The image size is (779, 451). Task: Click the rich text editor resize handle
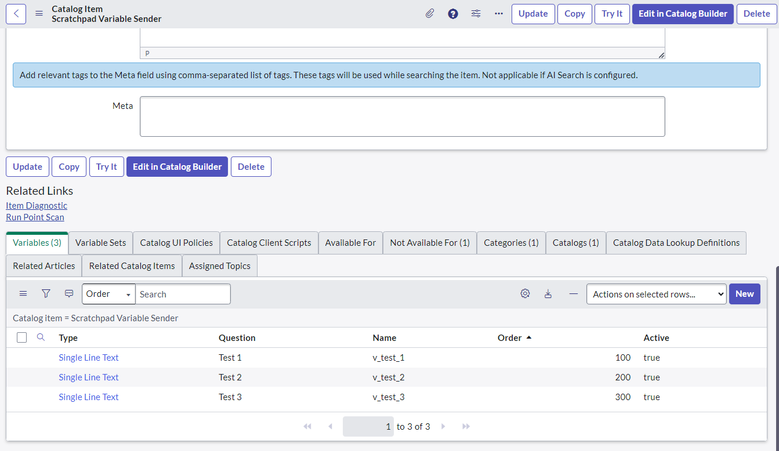[661, 55]
